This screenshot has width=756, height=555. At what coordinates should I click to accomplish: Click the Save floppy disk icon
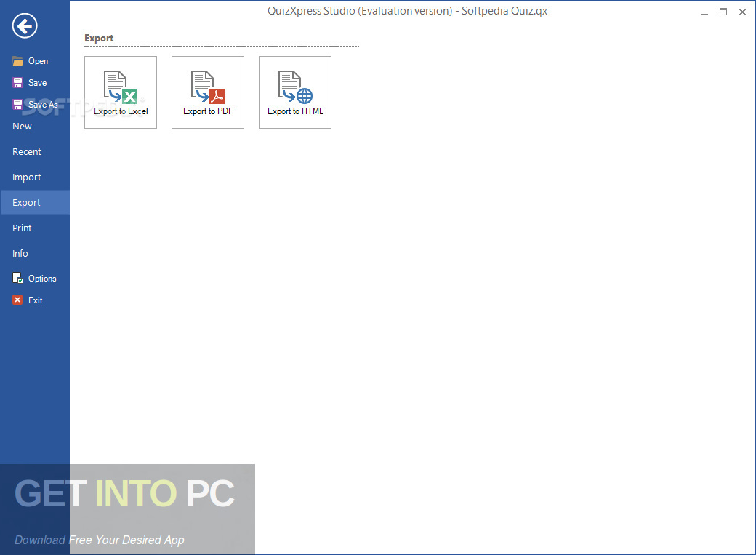[x=18, y=82]
